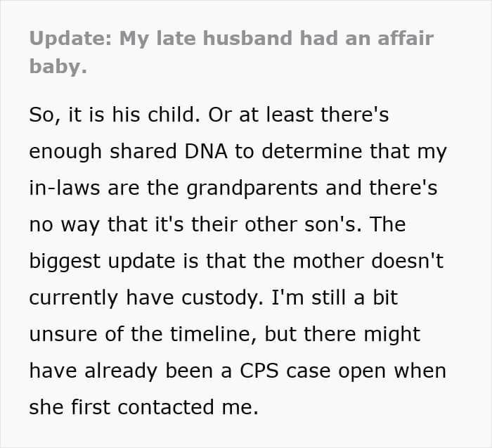The image size is (492, 448).
Task: Select the word "child." in the first line
Action: tap(174, 115)
